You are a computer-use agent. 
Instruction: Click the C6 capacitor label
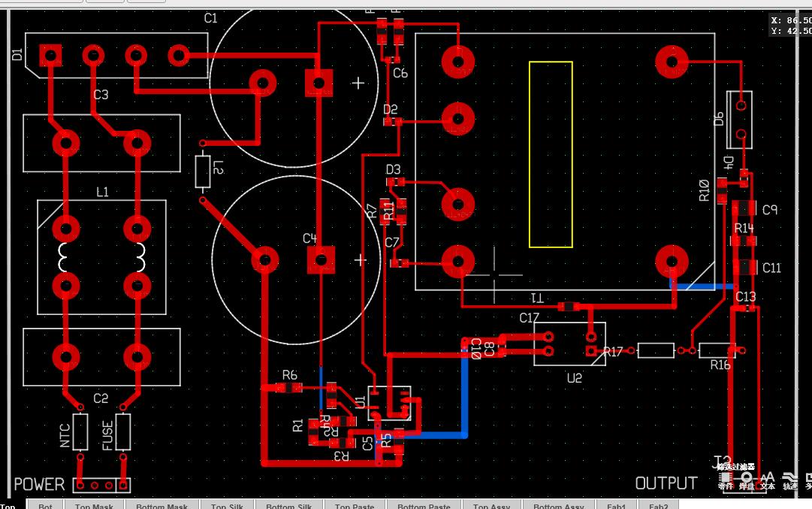[400, 73]
